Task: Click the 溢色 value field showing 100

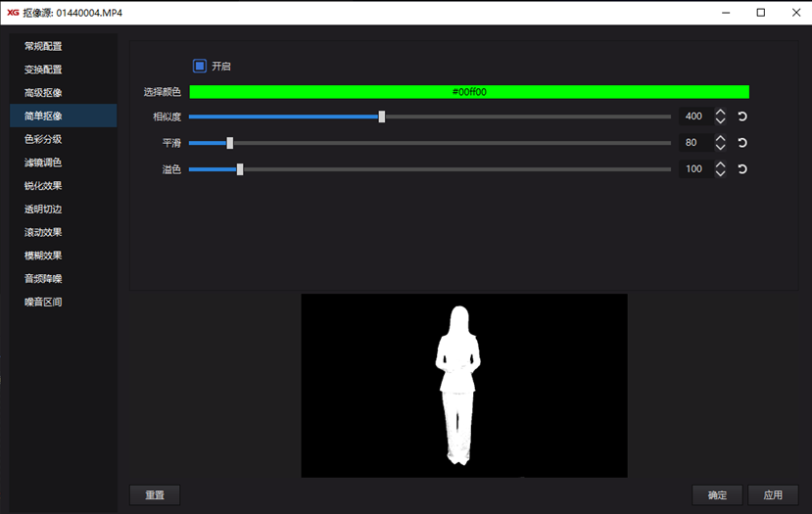Action: pos(696,169)
